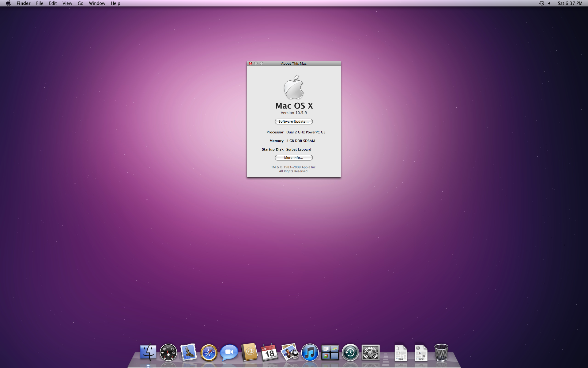The width and height of the screenshot is (588, 368).
Task: Open the Finder application menu
Action: pyautogui.click(x=24, y=3)
